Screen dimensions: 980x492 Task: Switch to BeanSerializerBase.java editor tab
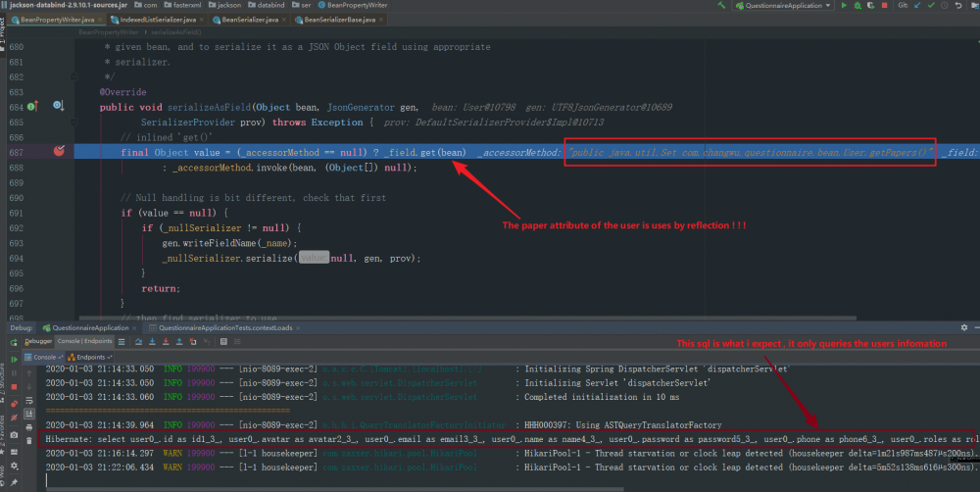tap(339, 20)
